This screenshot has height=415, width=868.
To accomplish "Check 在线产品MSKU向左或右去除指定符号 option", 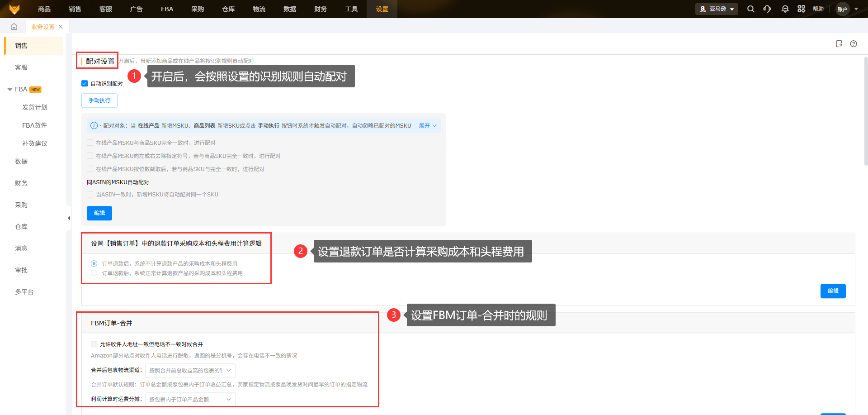I will pos(90,156).
